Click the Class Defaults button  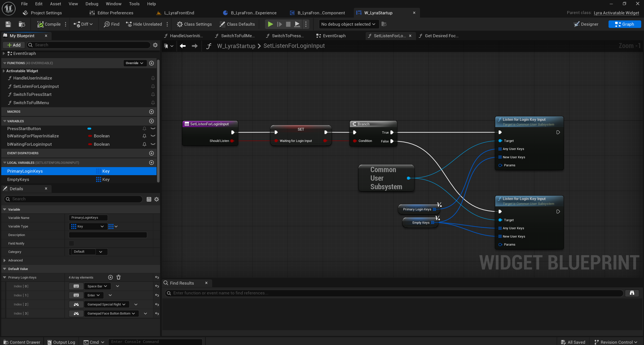[237, 24]
